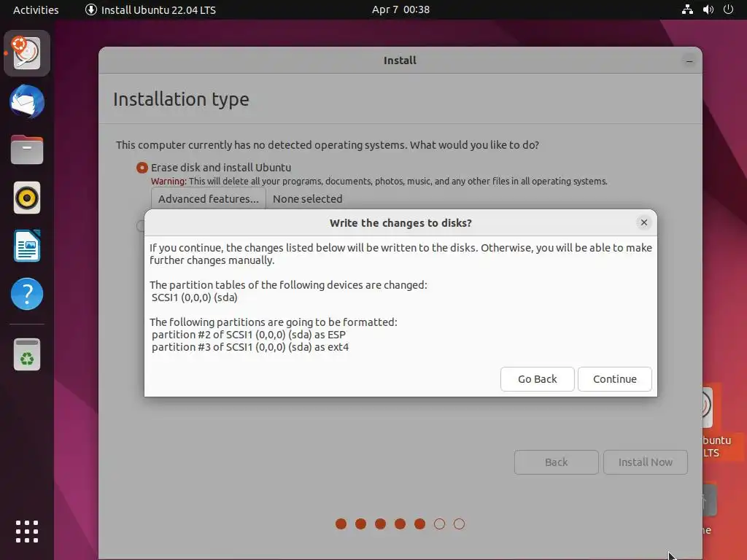Open the volume speaker icon in top bar

coord(708,9)
